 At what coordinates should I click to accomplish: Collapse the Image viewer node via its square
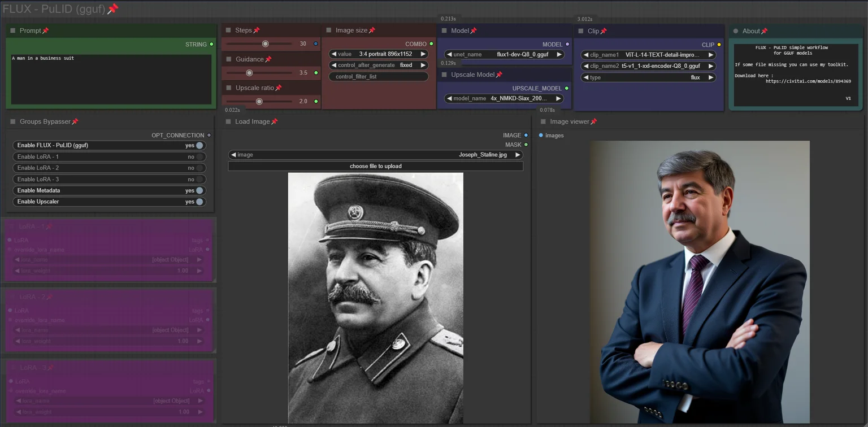coord(544,121)
